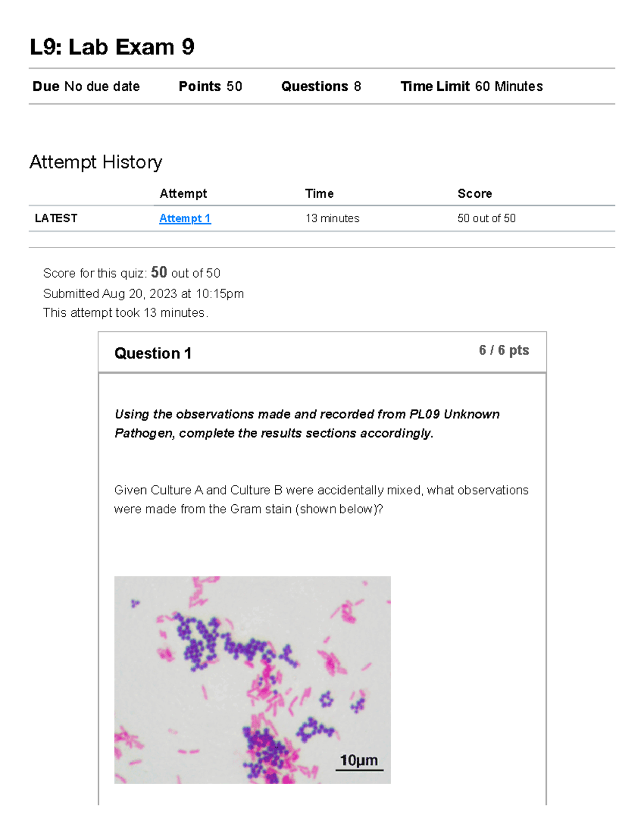Click the LATEST row label
Image resolution: width=644 pixels, height=834 pixels.
click(56, 219)
